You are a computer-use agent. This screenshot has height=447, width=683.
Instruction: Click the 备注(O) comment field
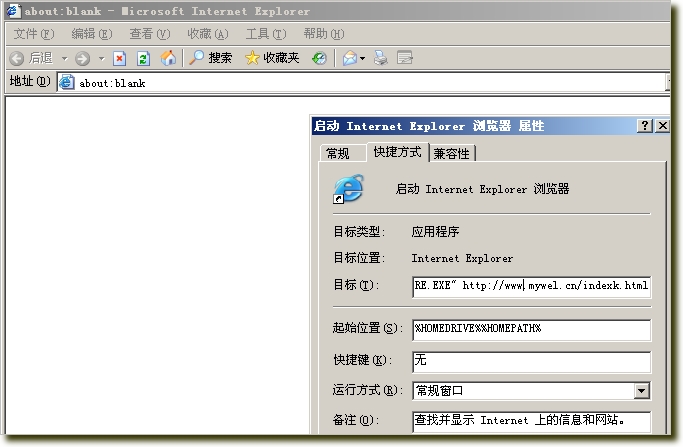[x=531, y=422]
